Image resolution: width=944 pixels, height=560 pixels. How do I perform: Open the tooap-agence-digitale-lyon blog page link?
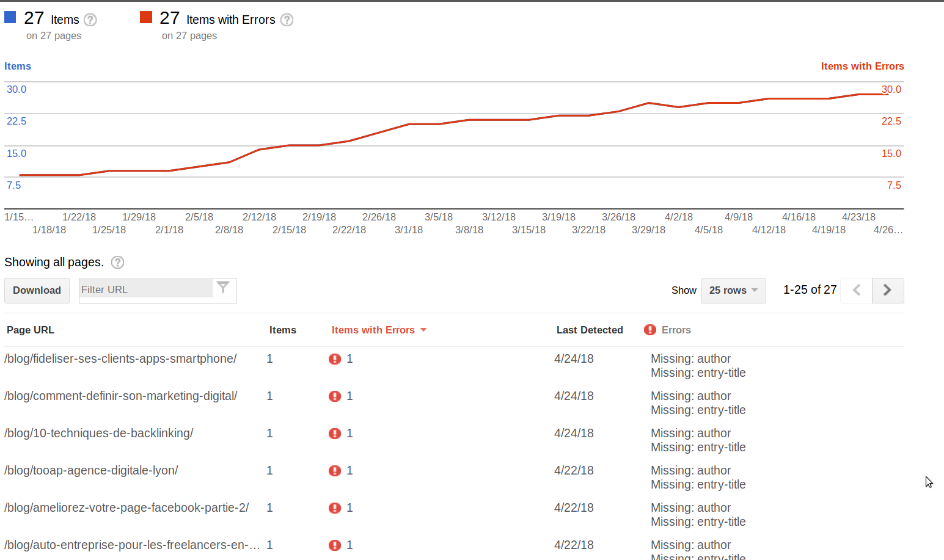coord(91,470)
